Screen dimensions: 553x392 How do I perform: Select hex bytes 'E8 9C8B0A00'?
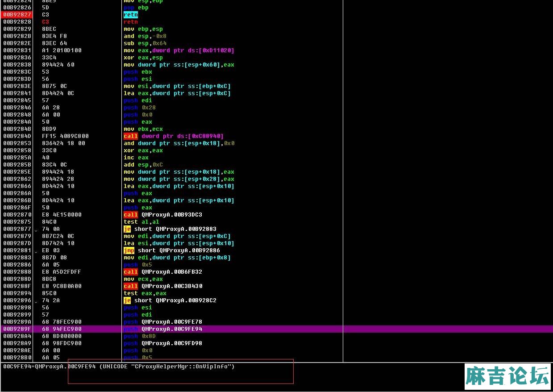click(x=62, y=286)
